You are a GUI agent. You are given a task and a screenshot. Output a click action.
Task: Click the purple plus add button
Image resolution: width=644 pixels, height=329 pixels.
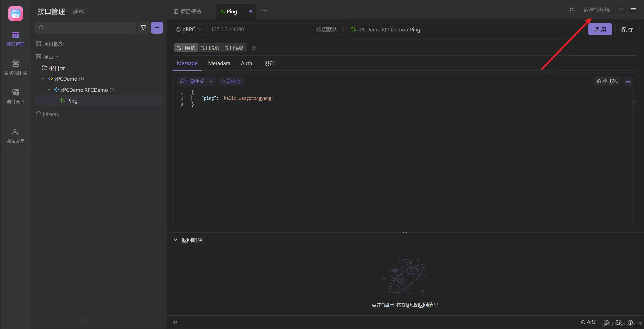pos(157,28)
